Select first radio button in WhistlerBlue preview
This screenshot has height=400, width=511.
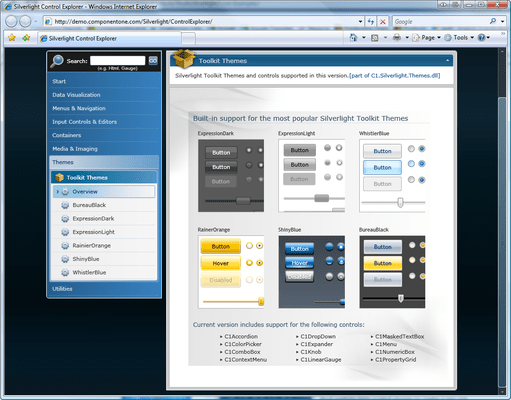pyautogui.click(x=411, y=149)
